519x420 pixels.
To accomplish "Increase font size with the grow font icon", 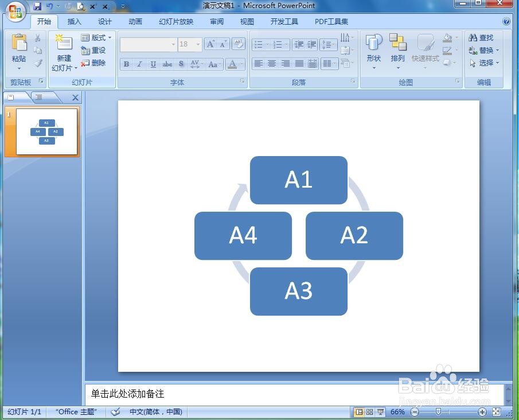I will coord(210,44).
